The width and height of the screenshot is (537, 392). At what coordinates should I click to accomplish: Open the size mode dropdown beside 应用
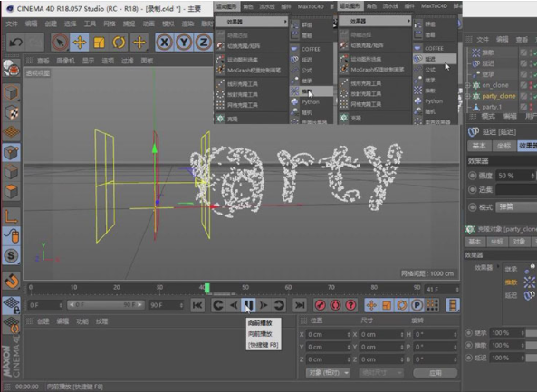pyautogui.click(x=381, y=373)
